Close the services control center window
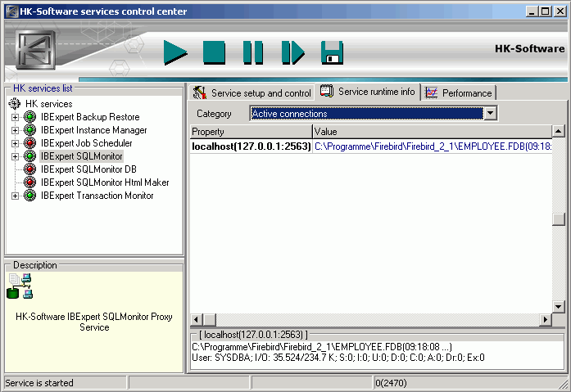Image resolution: width=571 pixels, height=392 pixels. click(x=560, y=11)
